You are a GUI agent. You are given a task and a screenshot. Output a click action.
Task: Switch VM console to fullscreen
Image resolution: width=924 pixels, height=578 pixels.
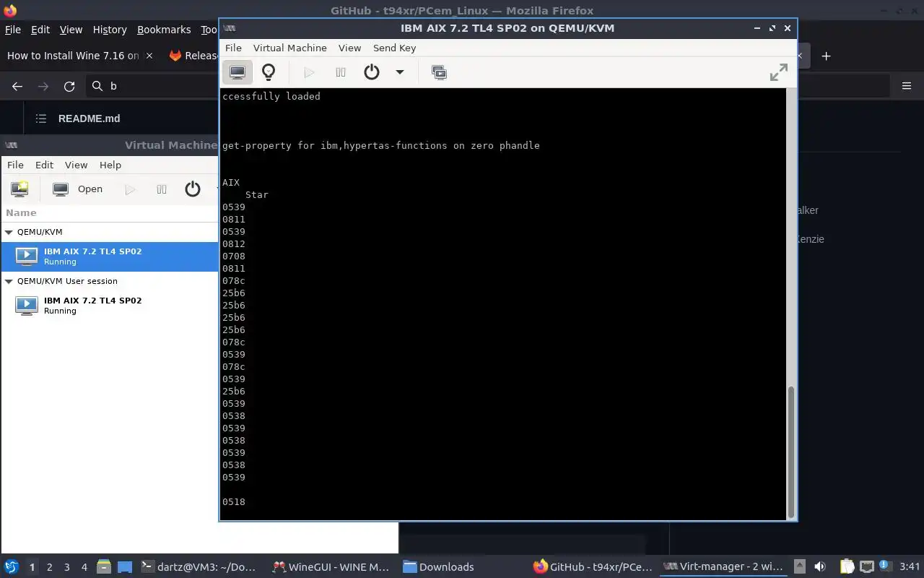pos(778,72)
